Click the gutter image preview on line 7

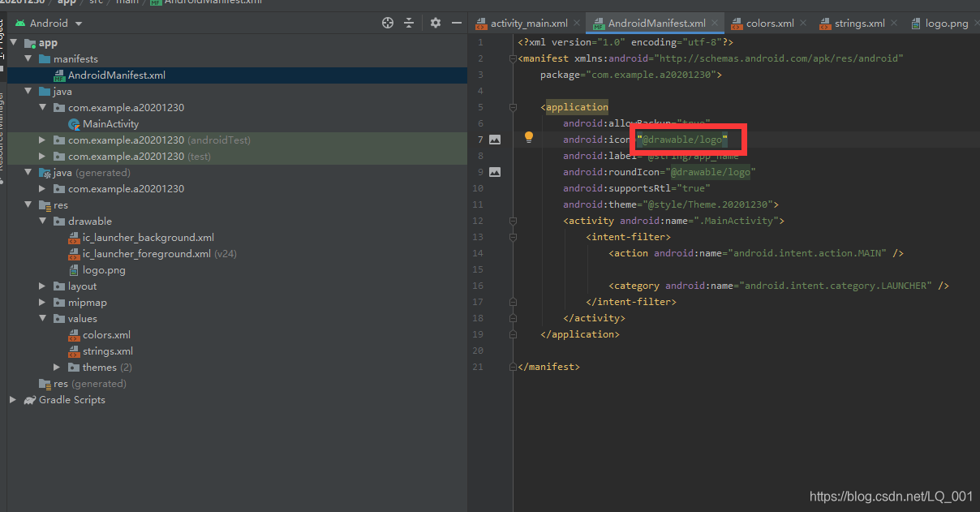pyautogui.click(x=495, y=140)
